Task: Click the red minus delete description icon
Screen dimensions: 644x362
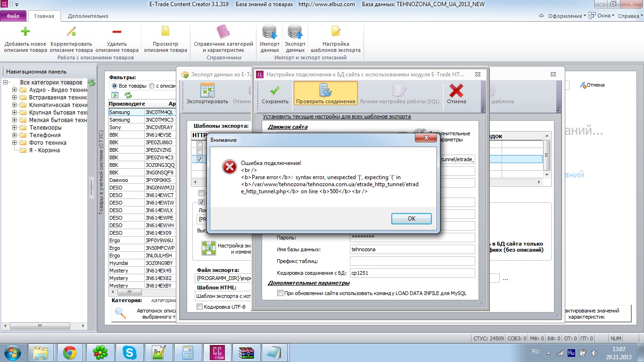Action: click(117, 32)
